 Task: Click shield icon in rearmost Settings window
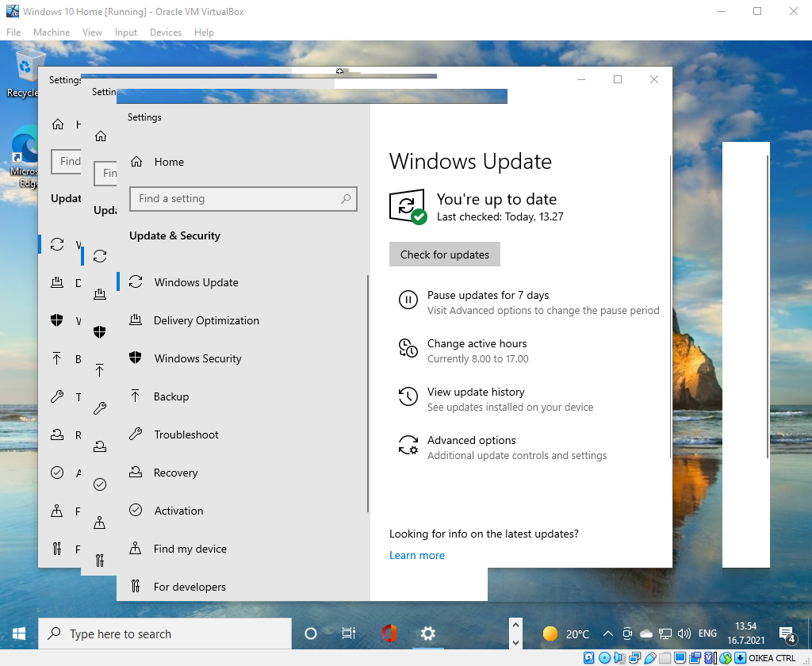57,320
